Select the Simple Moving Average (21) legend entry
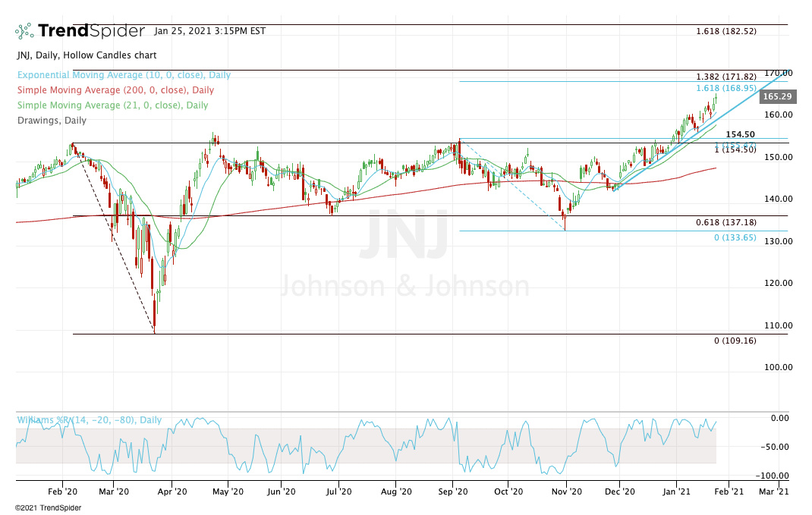 [x=112, y=105]
